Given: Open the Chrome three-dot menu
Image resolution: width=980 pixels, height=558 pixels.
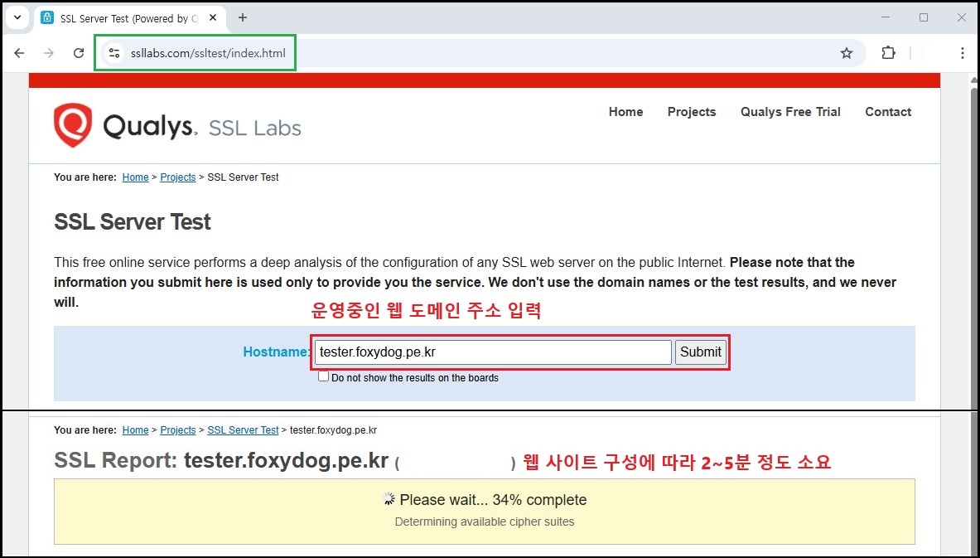Looking at the screenshot, I should pos(963,53).
